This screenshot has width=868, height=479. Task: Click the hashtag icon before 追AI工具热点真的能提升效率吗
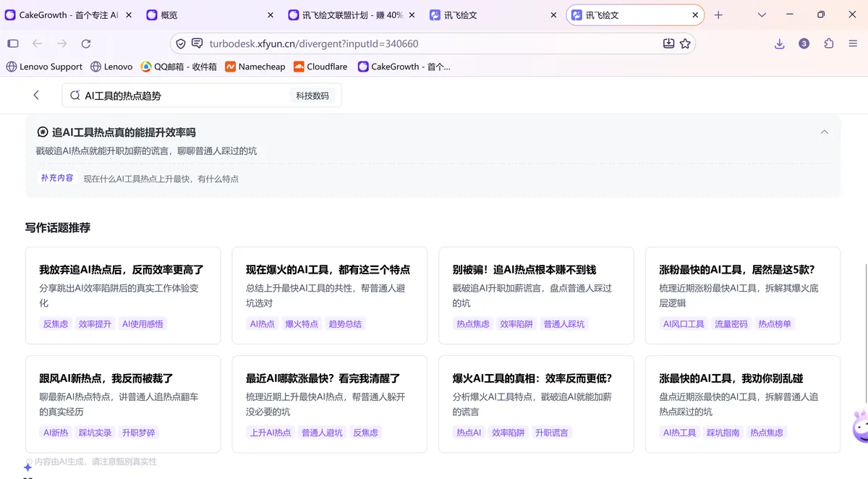tap(43, 132)
